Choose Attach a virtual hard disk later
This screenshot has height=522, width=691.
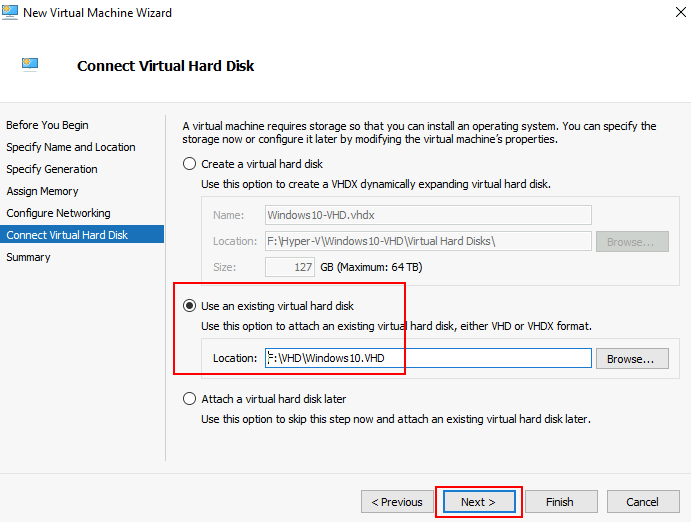pos(189,399)
